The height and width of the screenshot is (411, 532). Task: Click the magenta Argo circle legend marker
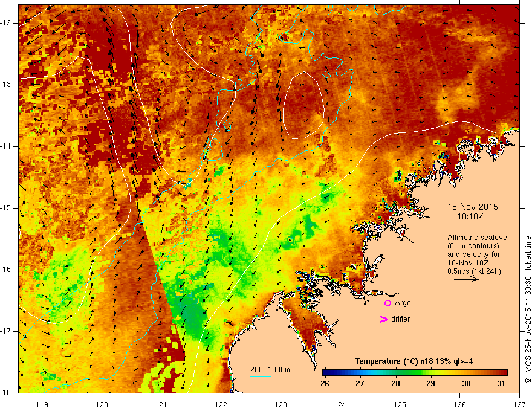click(388, 303)
